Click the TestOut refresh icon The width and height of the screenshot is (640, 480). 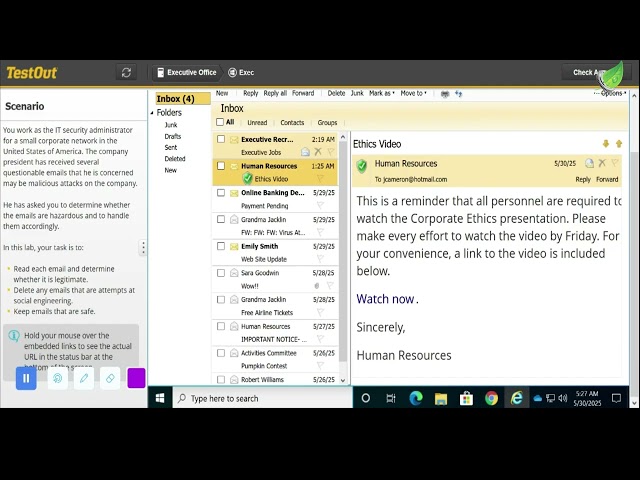coord(126,73)
